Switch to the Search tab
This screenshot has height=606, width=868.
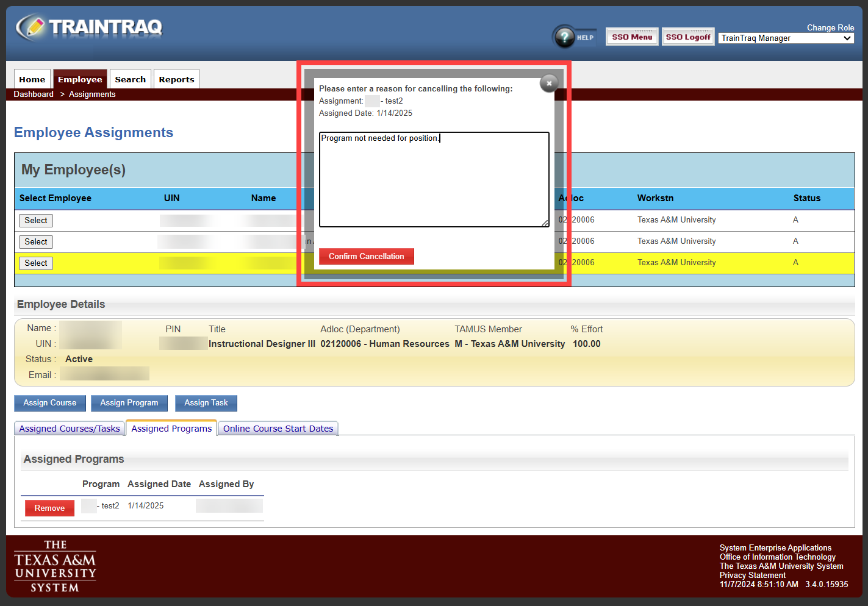[x=130, y=79]
